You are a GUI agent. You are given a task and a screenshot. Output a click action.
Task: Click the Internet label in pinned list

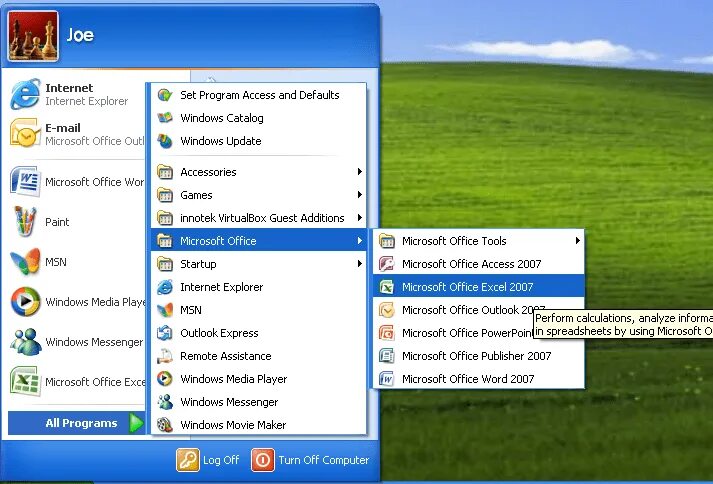69,88
